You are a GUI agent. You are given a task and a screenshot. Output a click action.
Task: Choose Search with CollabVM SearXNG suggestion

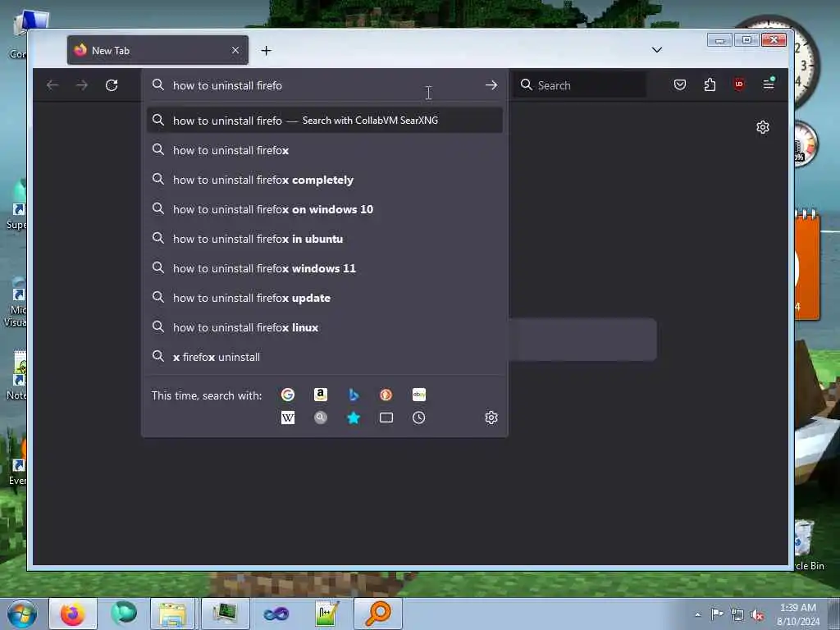(325, 121)
